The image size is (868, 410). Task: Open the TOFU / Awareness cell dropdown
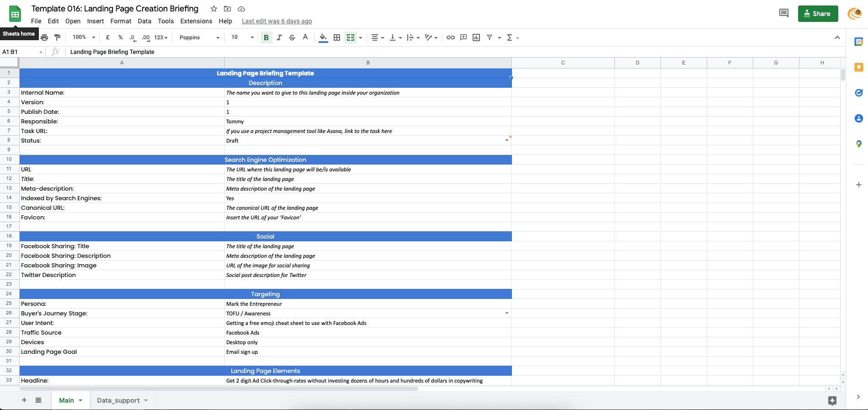coord(507,313)
